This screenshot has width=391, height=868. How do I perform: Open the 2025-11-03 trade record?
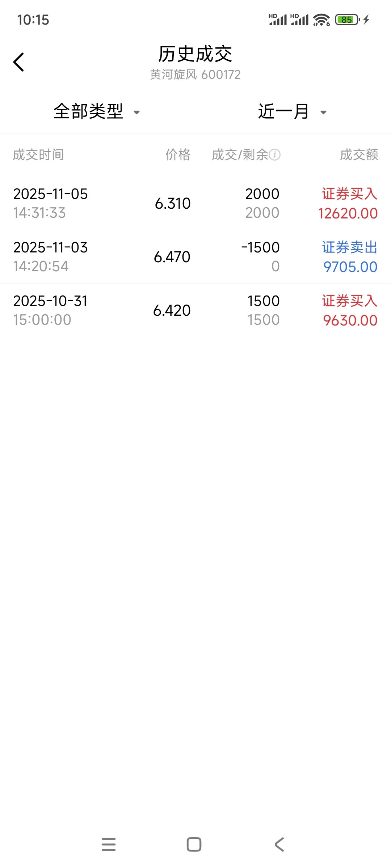[195, 257]
